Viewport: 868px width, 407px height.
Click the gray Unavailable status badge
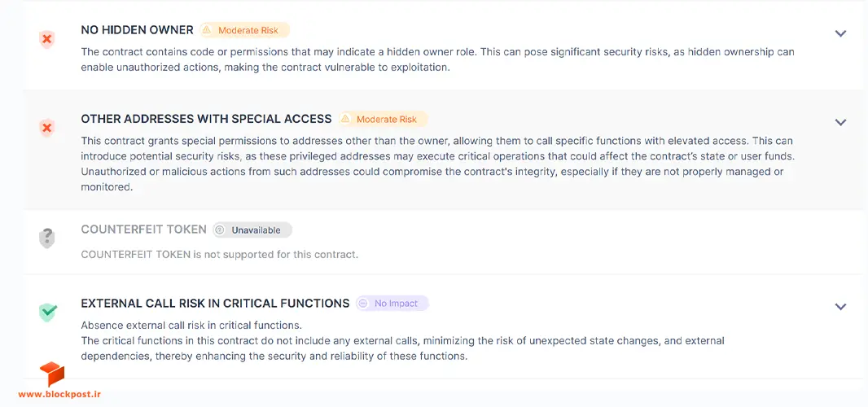(x=252, y=230)
